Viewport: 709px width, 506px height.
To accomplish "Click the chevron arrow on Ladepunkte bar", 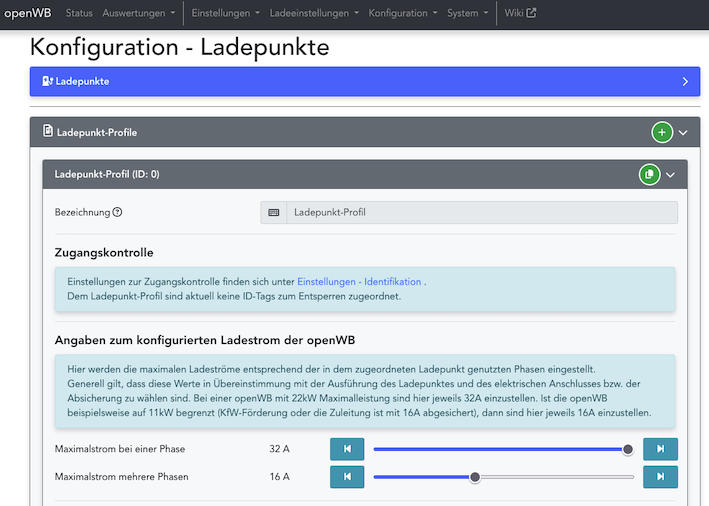I will click(x=685, y=81).
